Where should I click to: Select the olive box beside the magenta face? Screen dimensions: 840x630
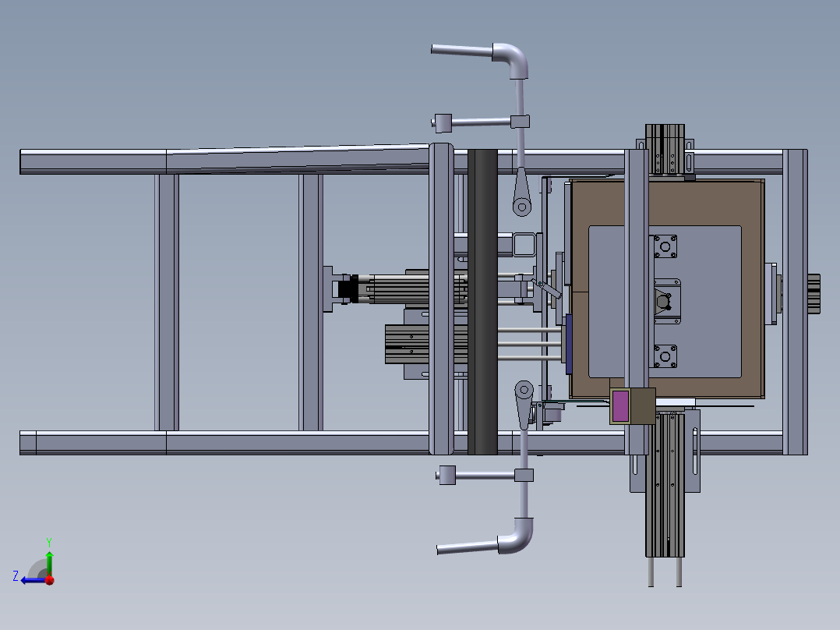643,406
